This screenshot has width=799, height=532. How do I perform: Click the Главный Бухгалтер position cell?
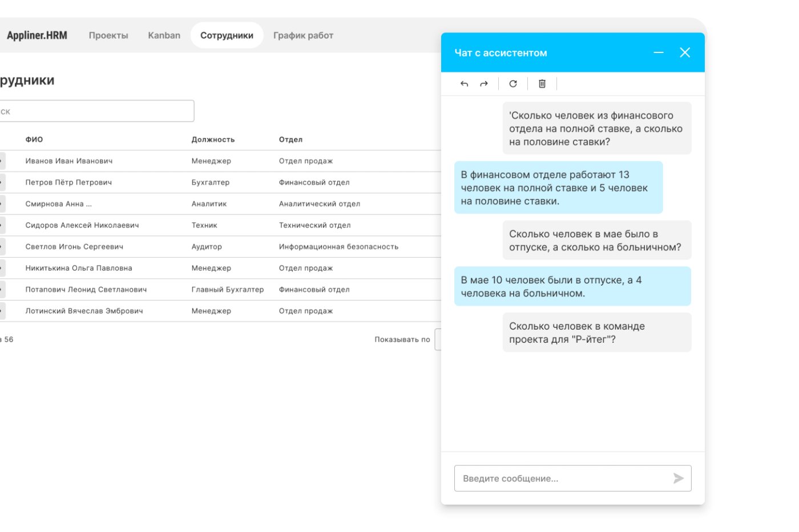(228, 290)
